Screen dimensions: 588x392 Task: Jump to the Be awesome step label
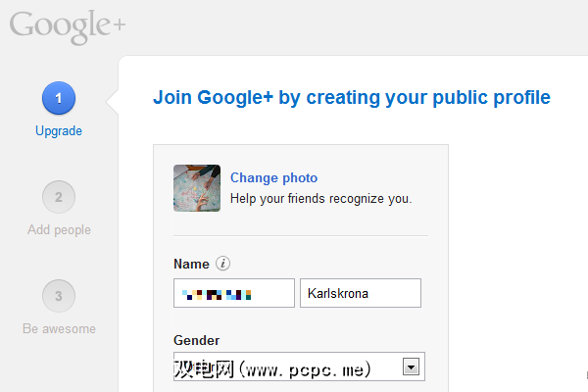[59, 329]
